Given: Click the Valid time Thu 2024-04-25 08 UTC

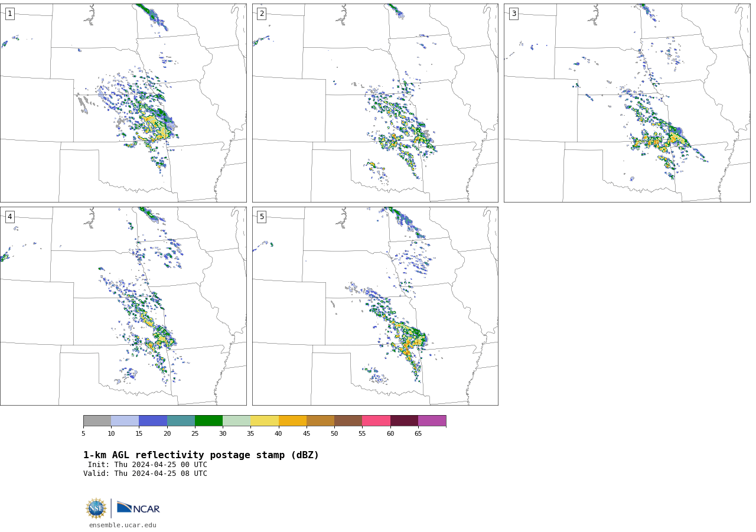Looking at the screenshot, I should 145,474.
